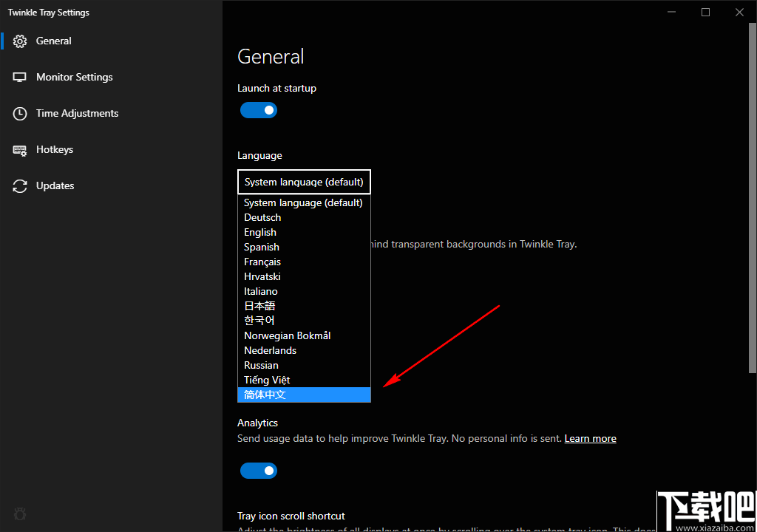Pick English in the language list

[x=304, y=232]
